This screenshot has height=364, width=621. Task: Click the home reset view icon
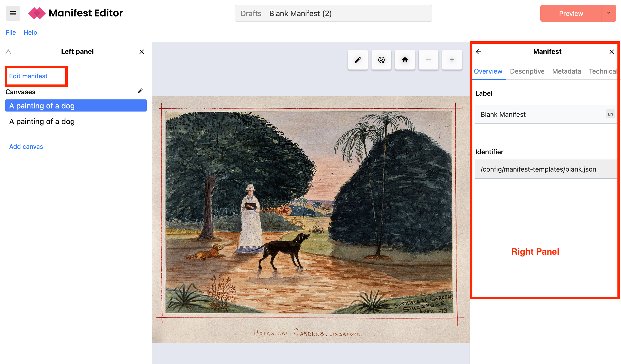(x=405, y=60)
